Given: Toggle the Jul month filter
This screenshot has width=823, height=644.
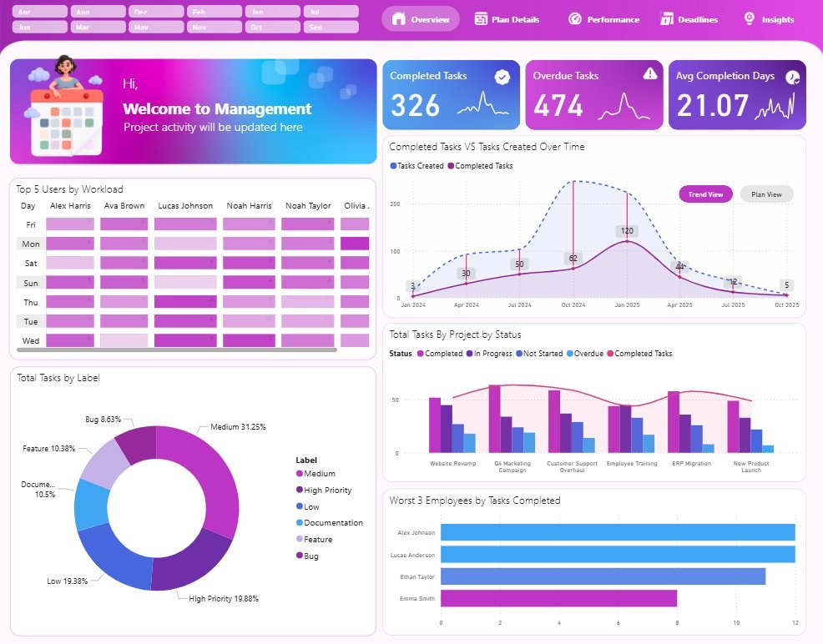Looking at the screenshot, I should 331,12.
